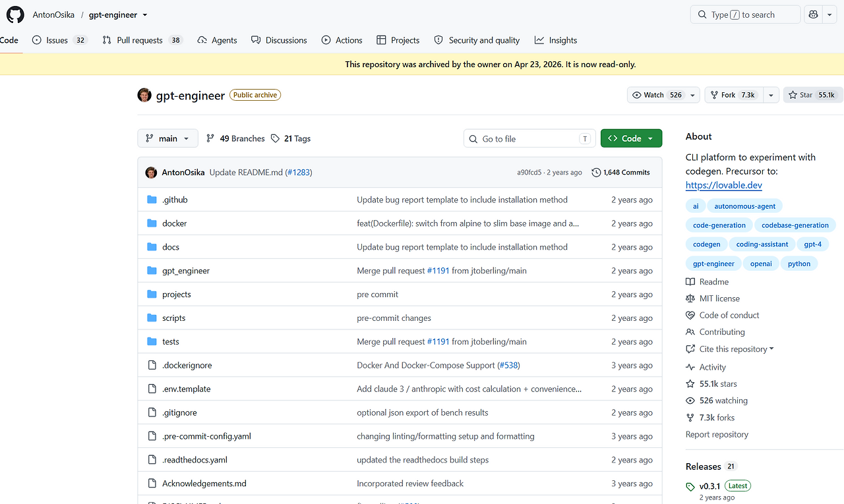The height and width of the screenshot is (504, 844).
Task: View the 21 Tags link
Action: click(x=291, y=138)
